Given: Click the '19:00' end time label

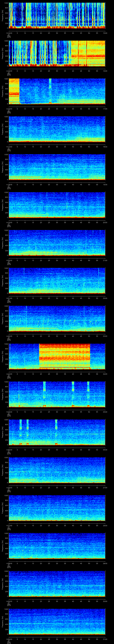Looking at the screenshot, I should 105,184.
